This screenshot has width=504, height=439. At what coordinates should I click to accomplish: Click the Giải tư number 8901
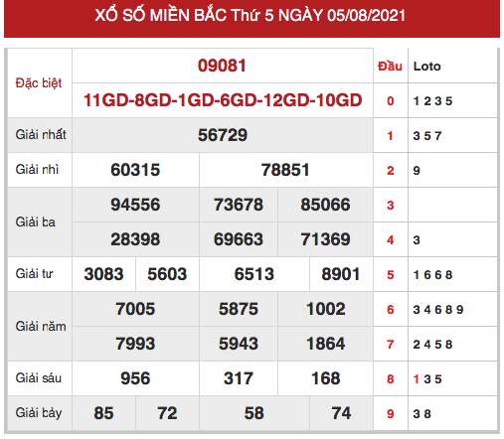click(341, 274)
